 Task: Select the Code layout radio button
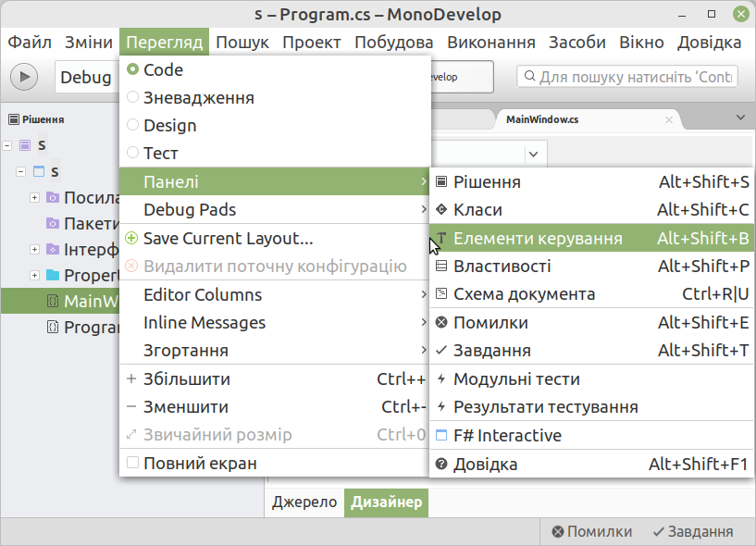pos(132,69)
